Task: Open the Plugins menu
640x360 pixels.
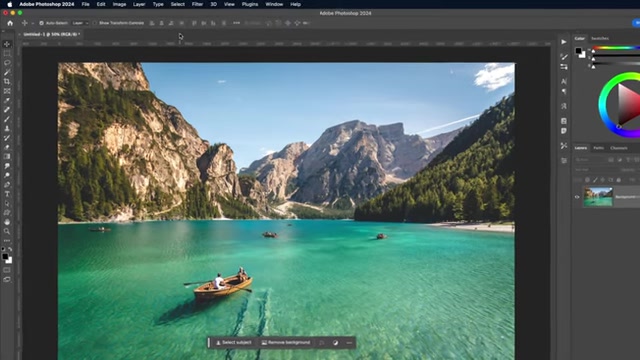Action: click(250, 4)
